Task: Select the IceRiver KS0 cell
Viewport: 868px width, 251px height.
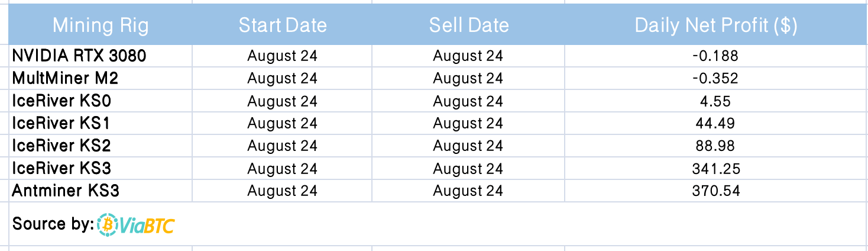Action: point(62,101)
